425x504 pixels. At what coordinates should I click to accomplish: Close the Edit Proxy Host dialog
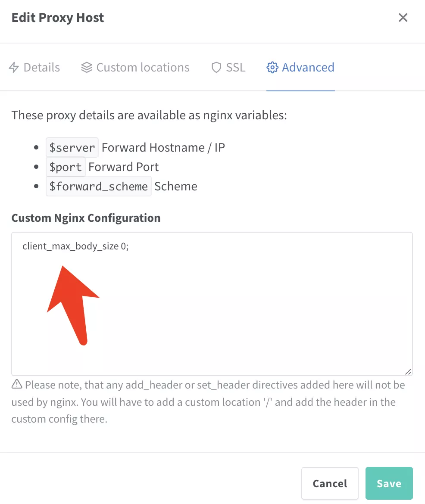[403, 17]
